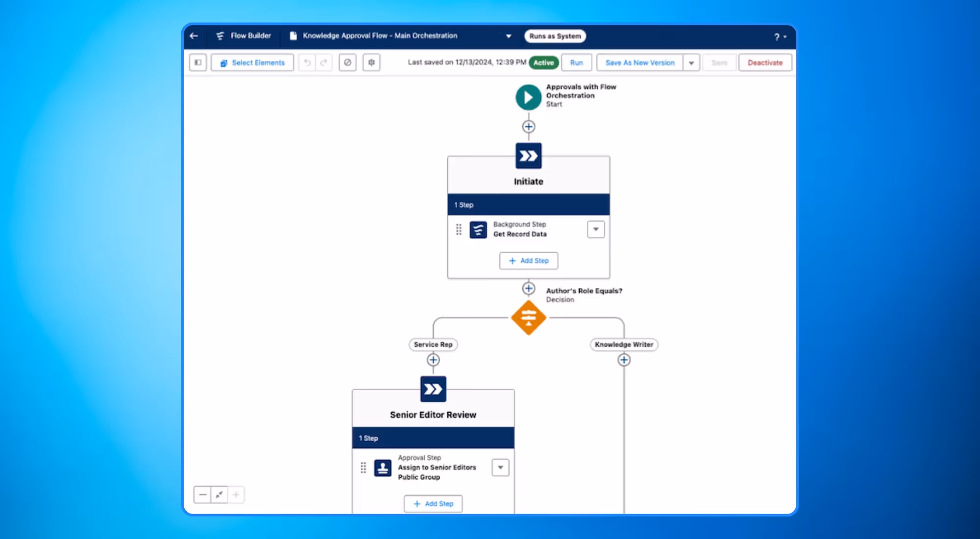Click the Active status badge
Screen dimensions: 980x539
pyautogui.click(x=543, y=63)
